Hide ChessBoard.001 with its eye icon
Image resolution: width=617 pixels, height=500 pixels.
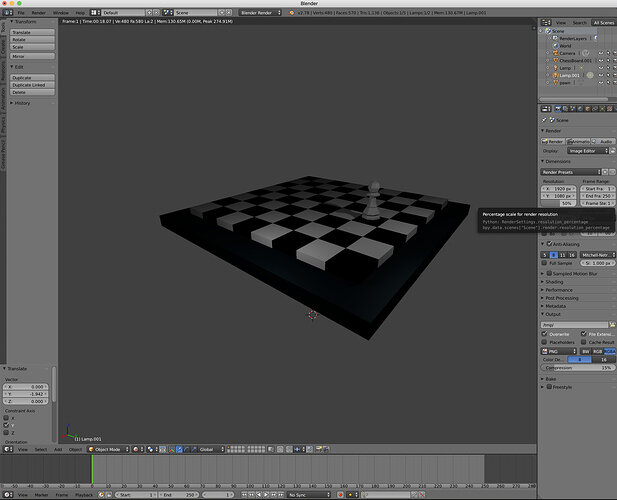(x=600, y=61)
